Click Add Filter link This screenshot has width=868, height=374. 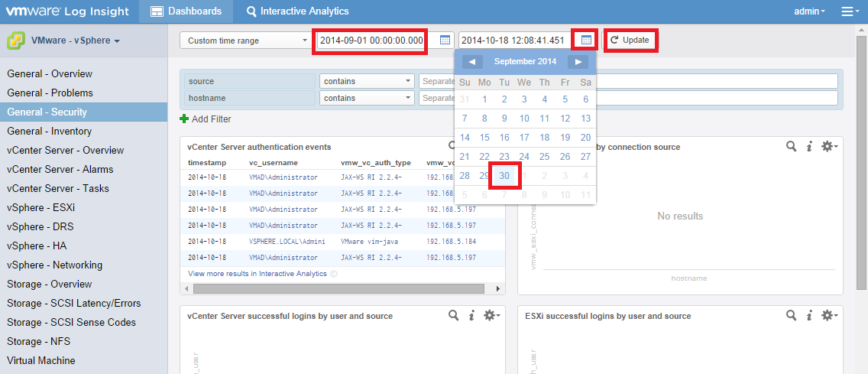click(212, 119)
